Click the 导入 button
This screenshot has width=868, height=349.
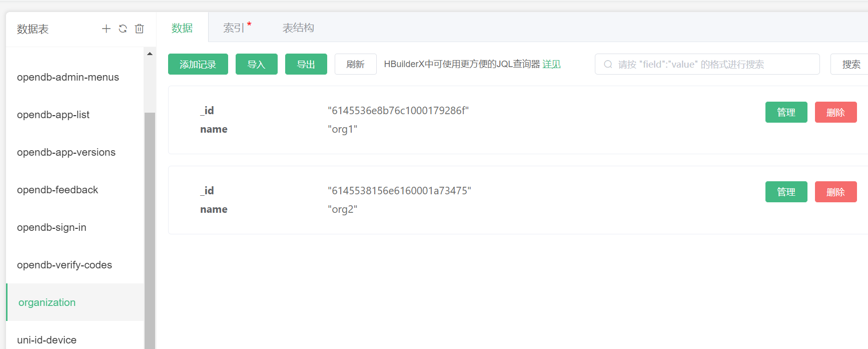256,64
